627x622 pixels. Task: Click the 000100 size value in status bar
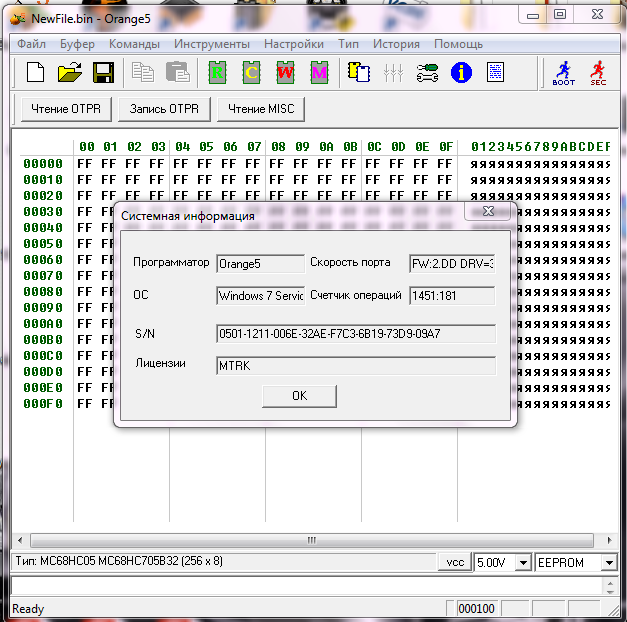(477, 609)
